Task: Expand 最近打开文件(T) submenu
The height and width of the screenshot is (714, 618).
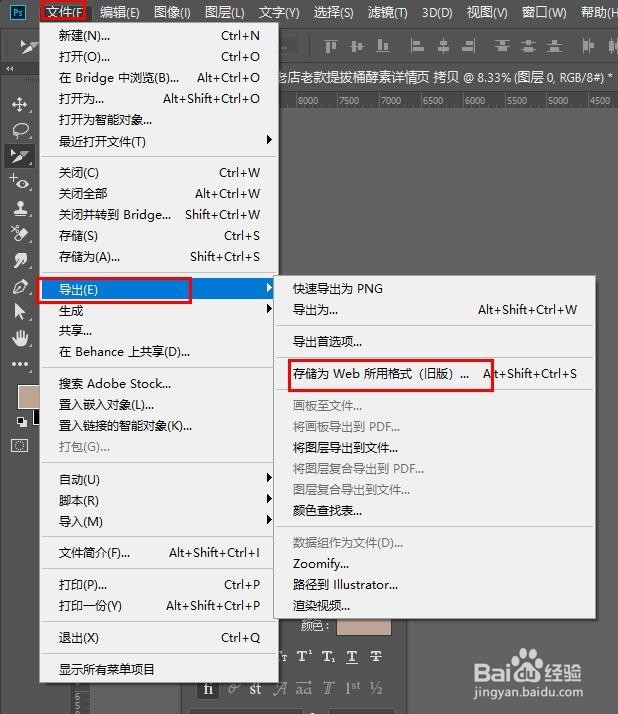Action: (159, 141)
